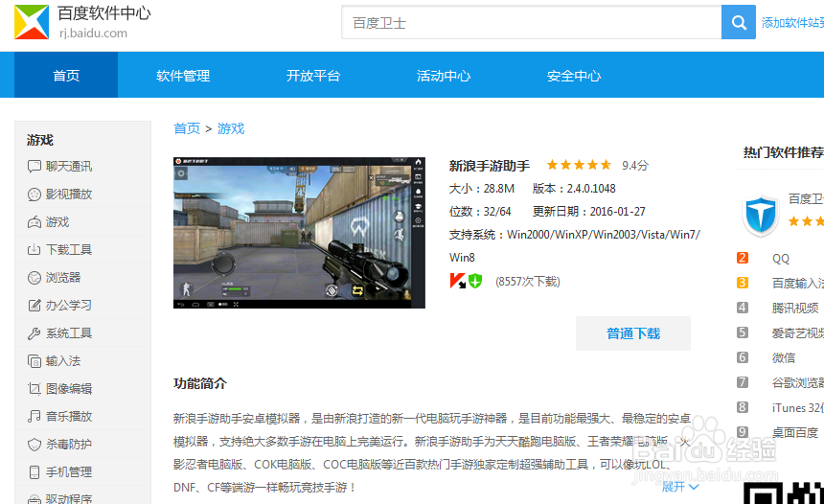Click the five-star rating of 新浪手游助手
This screenshot has height=504, width=824.
click(x=579, y=165)
